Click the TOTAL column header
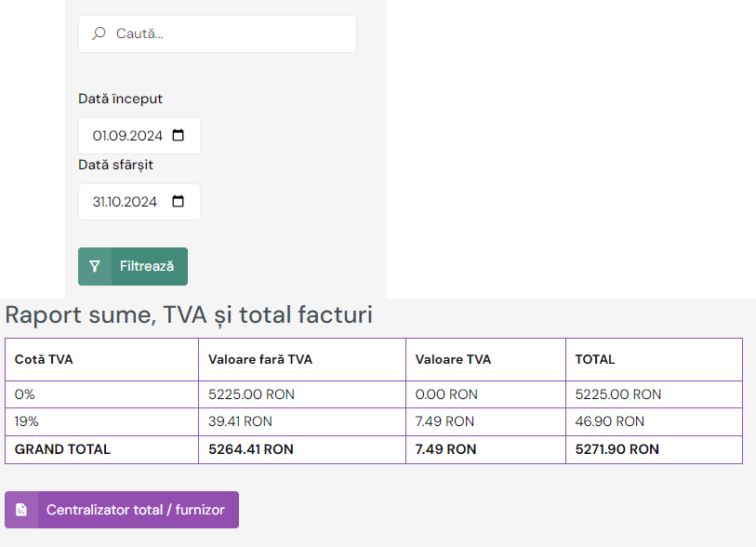Image resolution: width=756 pixels, height=547 pixels. coord(595,359)
